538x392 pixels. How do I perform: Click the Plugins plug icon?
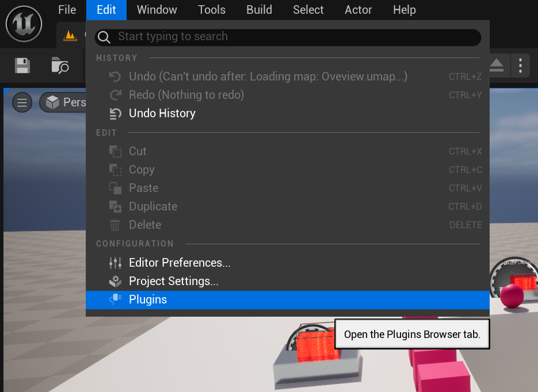click(x=115, y=299)
